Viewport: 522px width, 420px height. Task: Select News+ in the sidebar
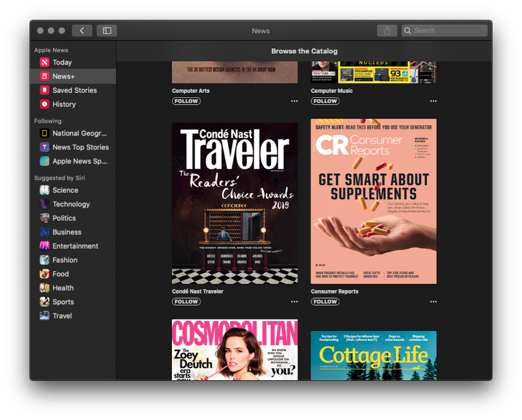[x=63, y=76]
